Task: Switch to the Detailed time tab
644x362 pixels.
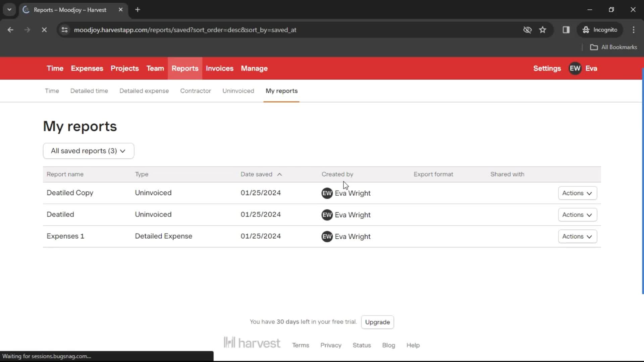Action: (89, 91)
